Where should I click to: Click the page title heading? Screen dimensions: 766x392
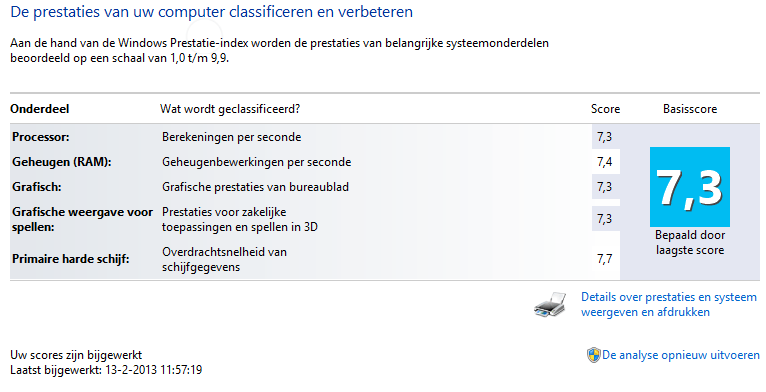(x=212, y=12)
